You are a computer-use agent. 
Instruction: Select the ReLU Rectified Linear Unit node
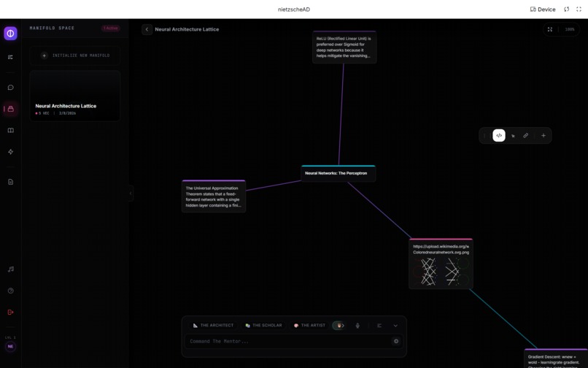point(344,47)
